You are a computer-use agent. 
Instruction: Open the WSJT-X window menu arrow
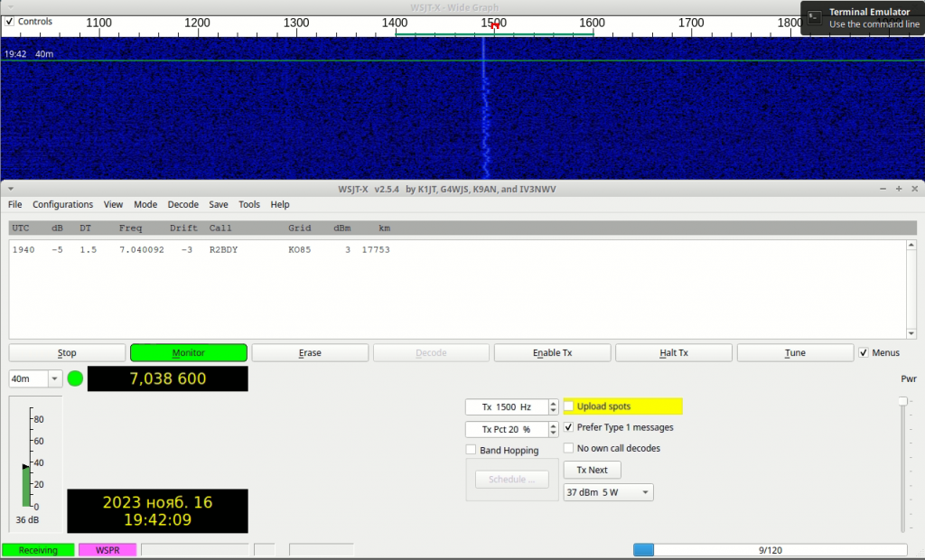pyautogui.click(x=11, y=189)
